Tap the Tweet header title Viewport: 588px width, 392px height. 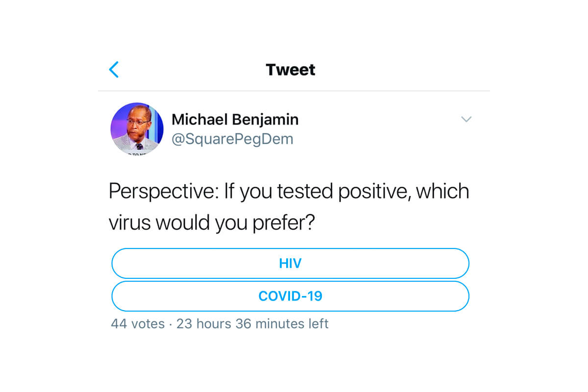coord(291,70)
